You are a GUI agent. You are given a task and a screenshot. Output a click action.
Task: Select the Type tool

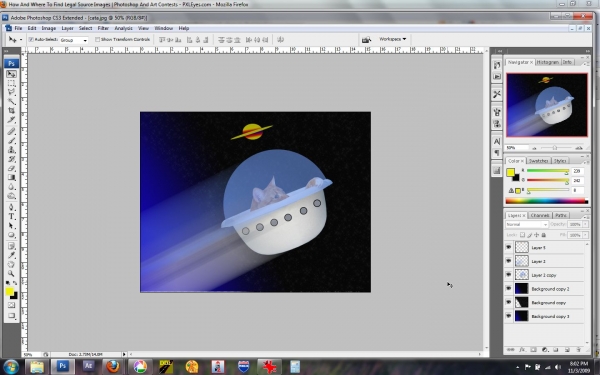tap(11, 216)
